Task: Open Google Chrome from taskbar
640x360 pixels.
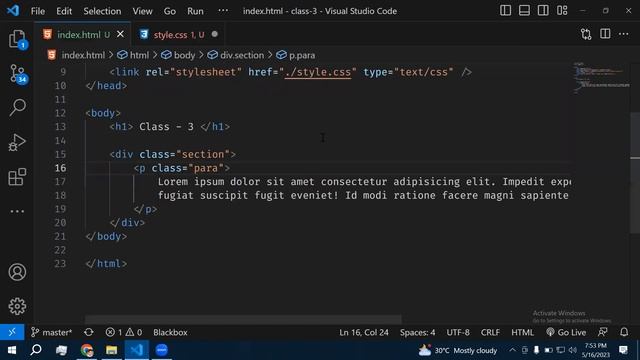Action: 87,350
